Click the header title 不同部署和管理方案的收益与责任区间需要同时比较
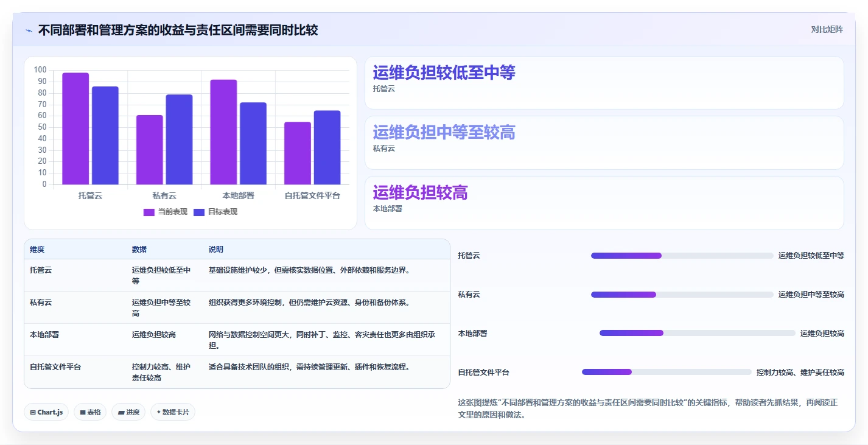Image resolution: width=868 pixels, height=445 pixels. 178,30
